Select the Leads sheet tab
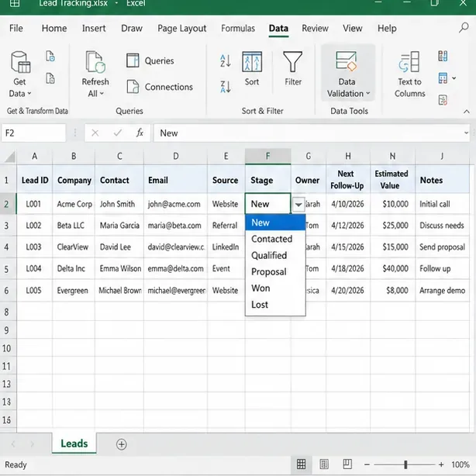This screenshot has height=476, width=476. click(x=74, y=443)
